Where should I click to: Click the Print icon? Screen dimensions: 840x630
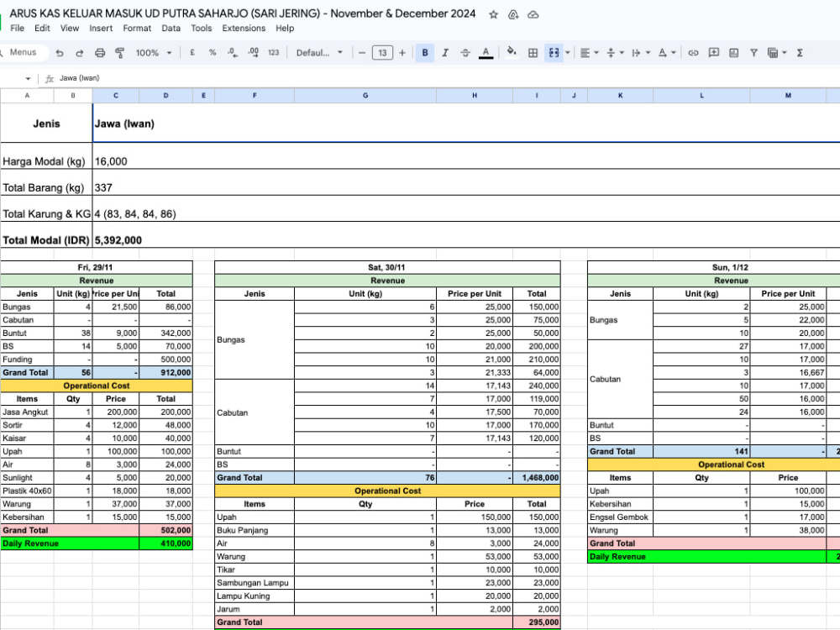click(100, 52)
